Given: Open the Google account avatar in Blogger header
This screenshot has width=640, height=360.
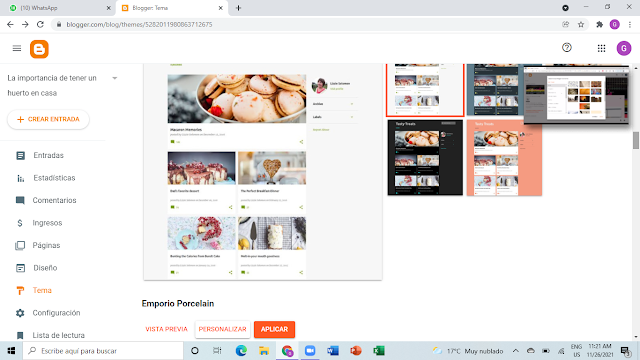Looking at the screenshot, I should [624, 49].
